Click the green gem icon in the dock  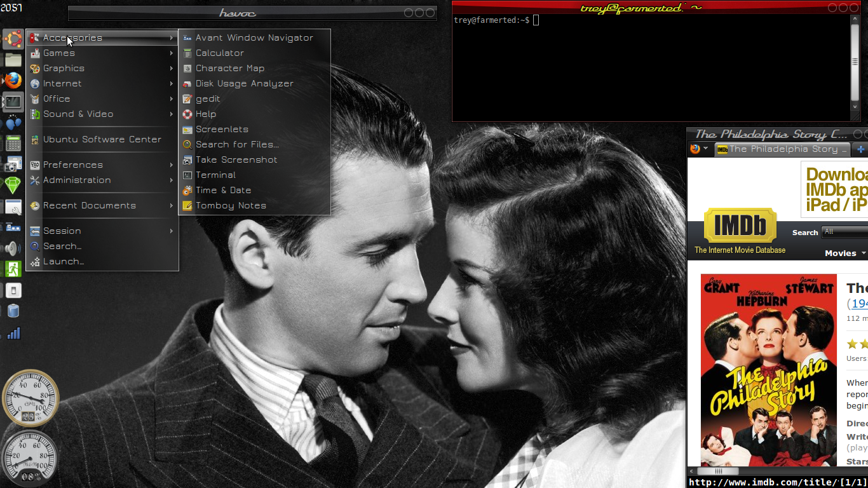(x=13, y=186)
